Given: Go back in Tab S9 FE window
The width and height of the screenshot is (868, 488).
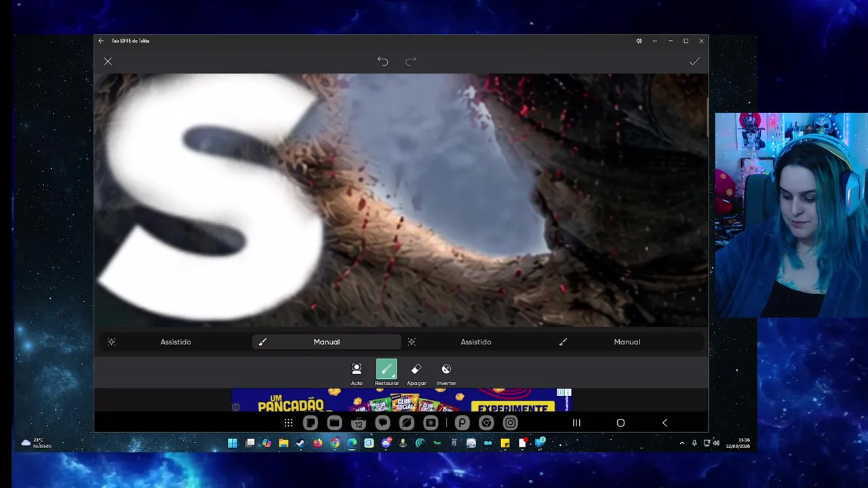Looking at the screenshot, I should tap(101, 41).
